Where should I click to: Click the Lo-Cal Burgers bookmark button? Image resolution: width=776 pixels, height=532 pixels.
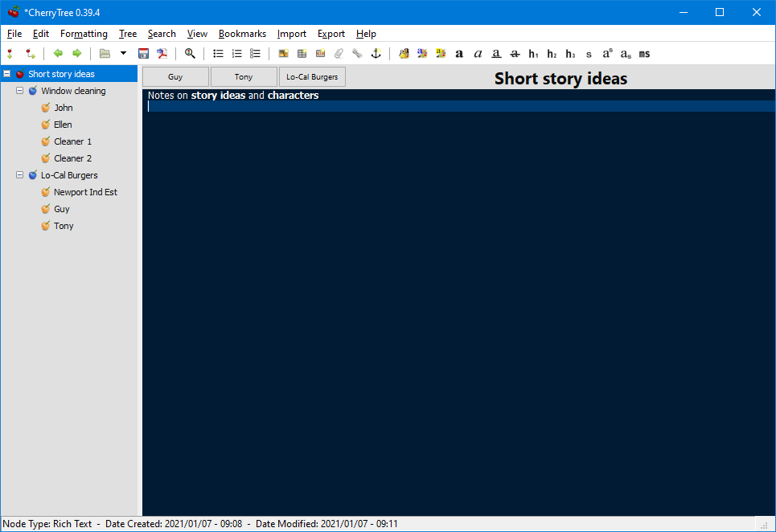tap(312, 76)
